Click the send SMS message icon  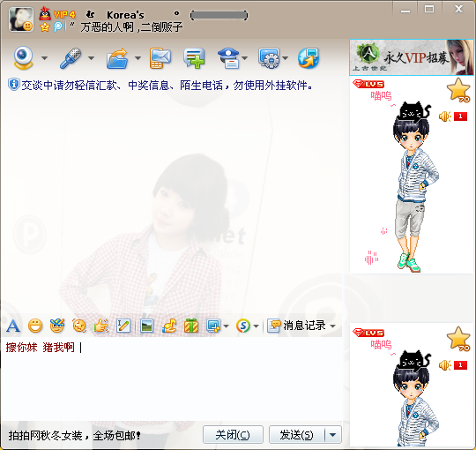[x=160, y=58]
